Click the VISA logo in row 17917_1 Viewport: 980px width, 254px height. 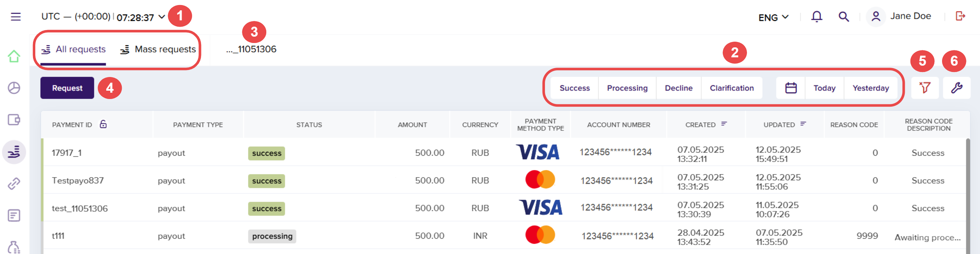[538, 152]
